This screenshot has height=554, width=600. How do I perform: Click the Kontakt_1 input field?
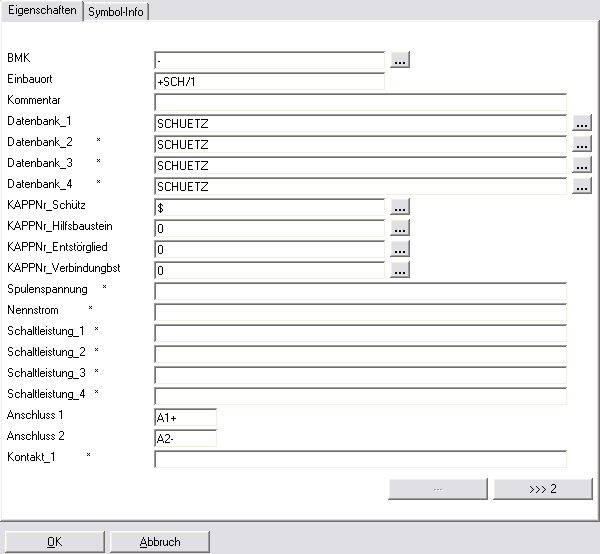[x=360, y=459]
